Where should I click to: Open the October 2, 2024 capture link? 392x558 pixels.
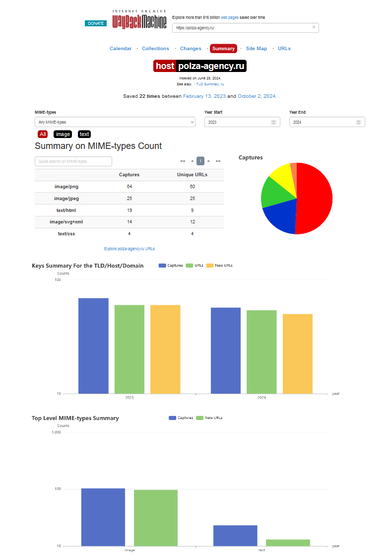257,96
